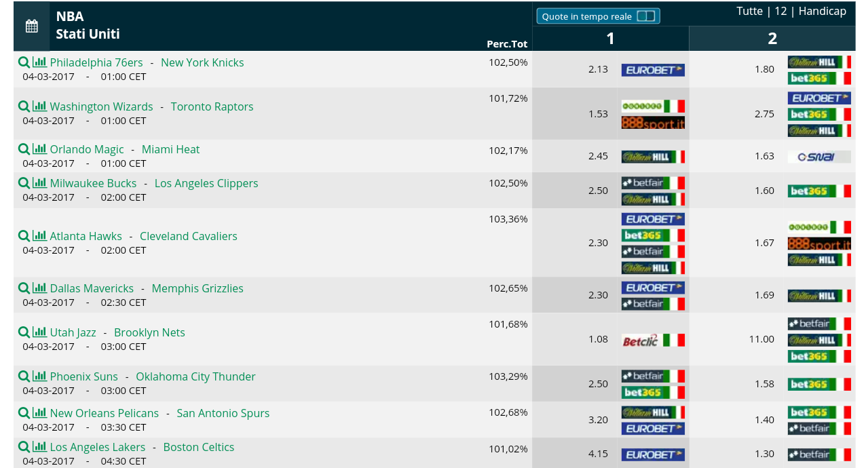Open the Miami Heat team link
868x468 pixels.
tap(171, 149)
